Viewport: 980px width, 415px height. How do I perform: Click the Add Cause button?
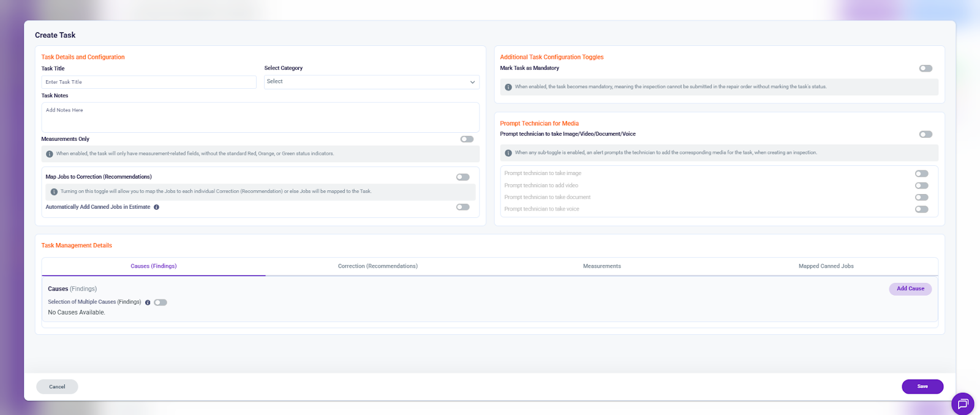coord(910,289)
